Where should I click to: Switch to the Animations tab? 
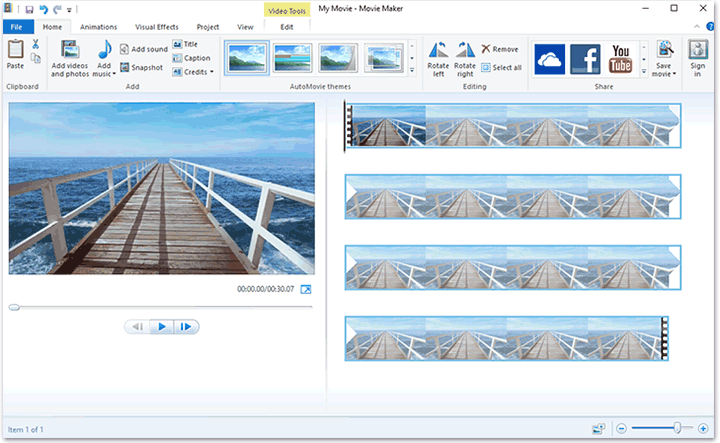click(x=98, y=26)
